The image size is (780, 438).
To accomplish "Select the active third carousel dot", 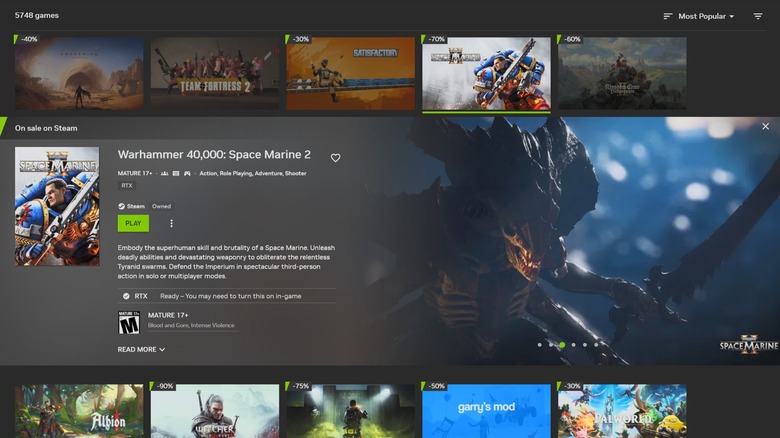I will click(562, 344).
